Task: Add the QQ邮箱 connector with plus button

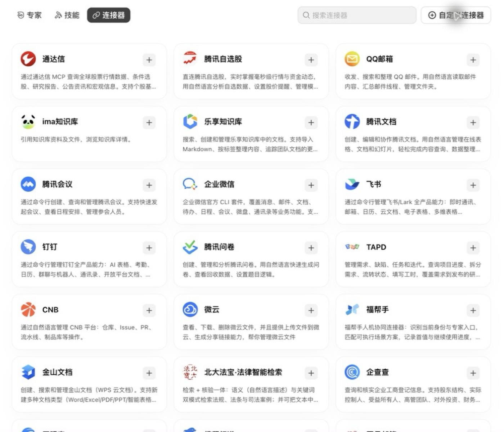Action: click(x=473, y=60)
